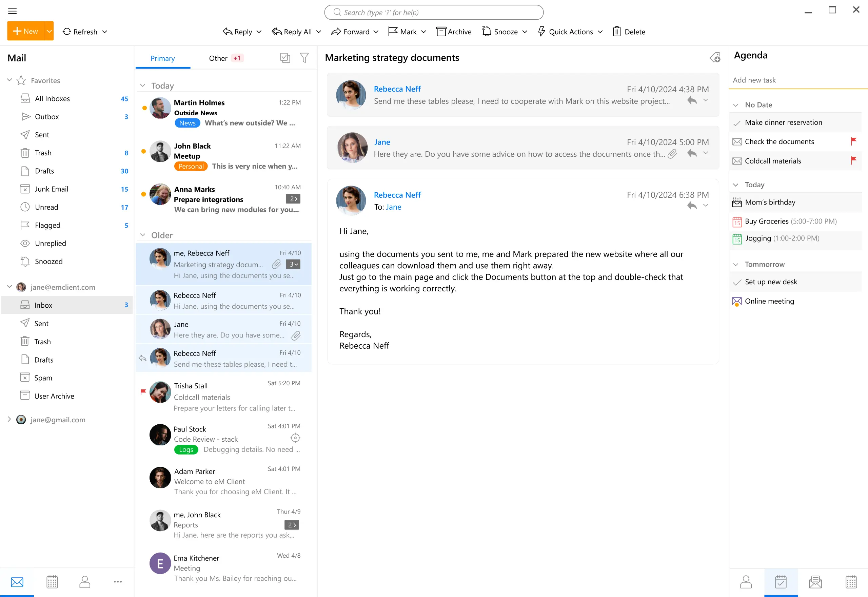Archive the current message
This screenshot has width=868, height=597.
[453, 32]
